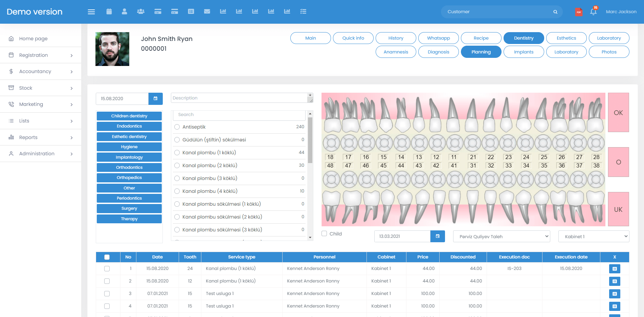Open the notifications bell icon
644x317 pixels.
593,12
